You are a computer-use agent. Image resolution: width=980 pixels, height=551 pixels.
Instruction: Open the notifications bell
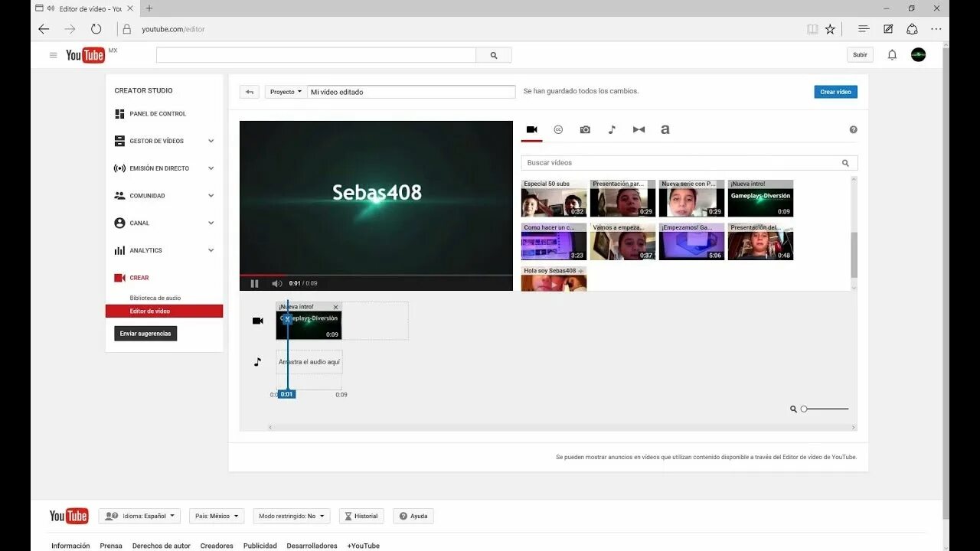(892, 55)
